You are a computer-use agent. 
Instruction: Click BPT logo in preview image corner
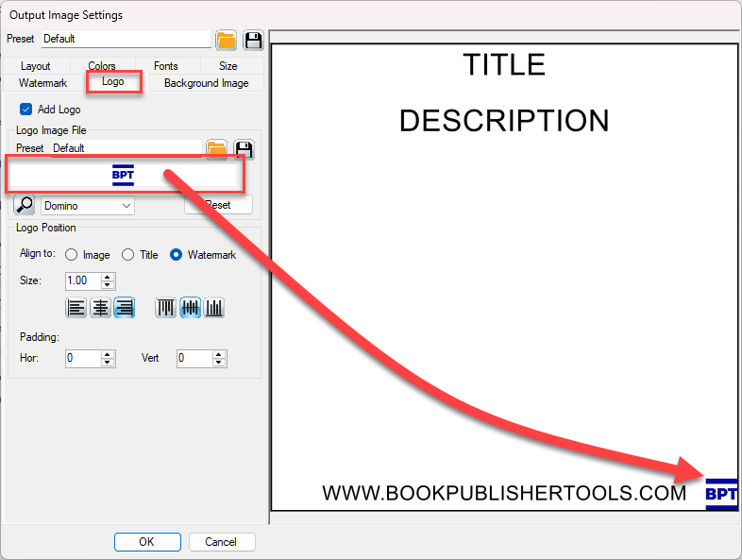pyautogui.click(x=721, y=494)
